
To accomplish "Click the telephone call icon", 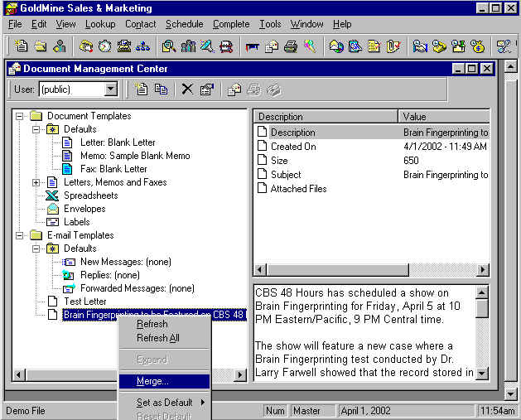I will tap(86, 46).
